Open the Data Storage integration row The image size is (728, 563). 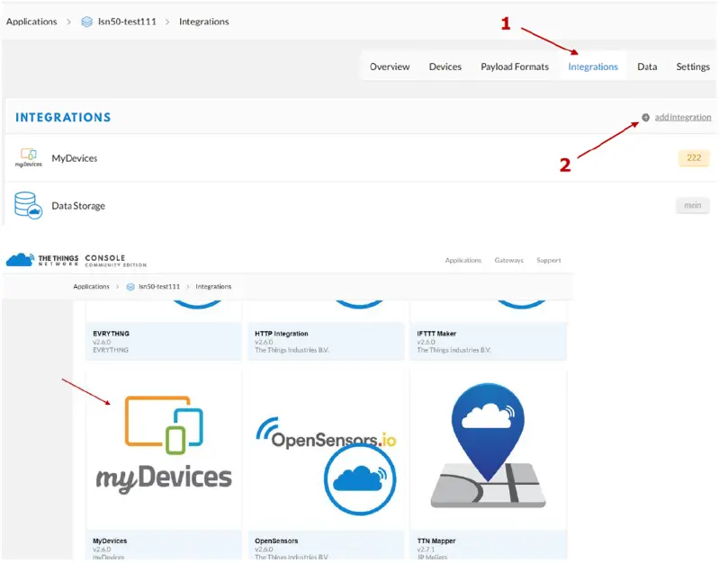click(361, 205)
